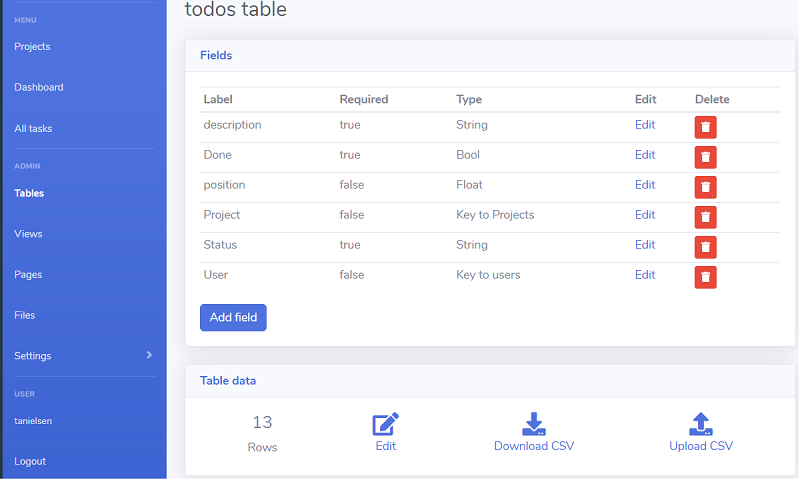The width and height of the screenshot is (800, 480).
Task: Click trash icon for position field
Action: (706, 187)
